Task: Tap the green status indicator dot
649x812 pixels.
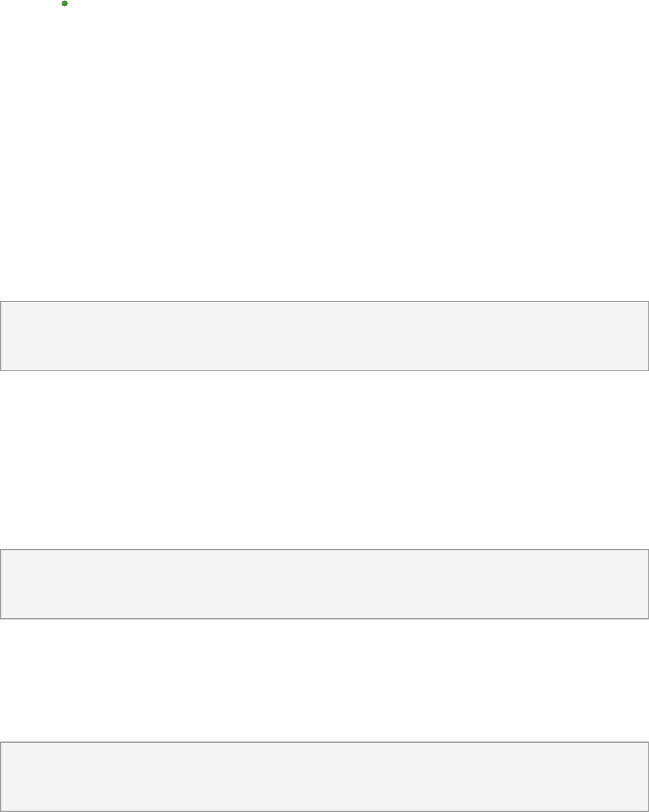Action: (x=65, y=3)
